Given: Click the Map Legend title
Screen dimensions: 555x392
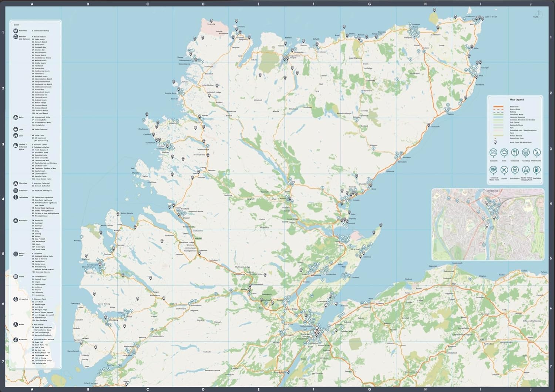Looking at the screenshot, I should (517, 100).
